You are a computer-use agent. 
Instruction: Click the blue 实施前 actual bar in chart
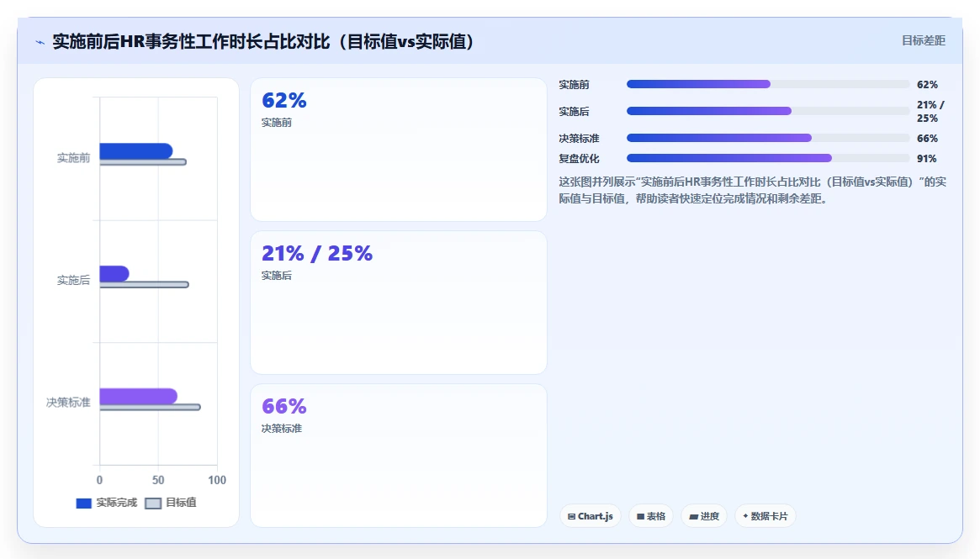pos(135,151)
